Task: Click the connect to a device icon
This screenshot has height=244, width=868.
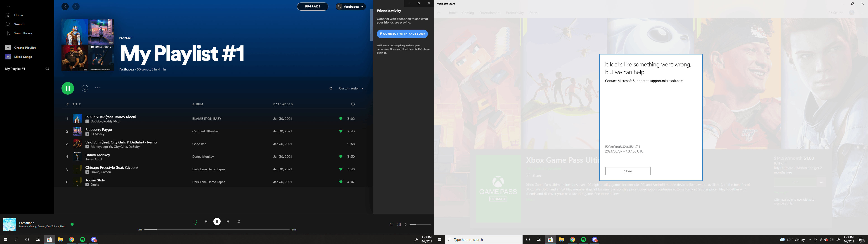Action: point(399,225)
